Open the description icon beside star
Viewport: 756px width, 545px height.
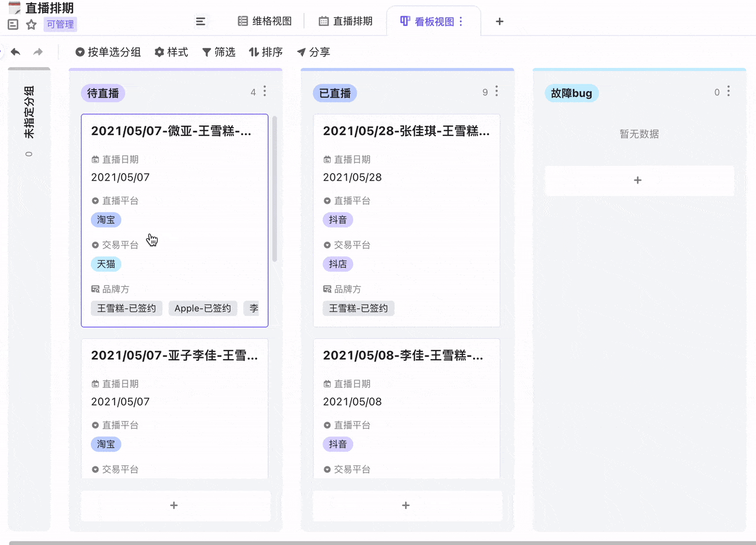[x=13, y=25]
